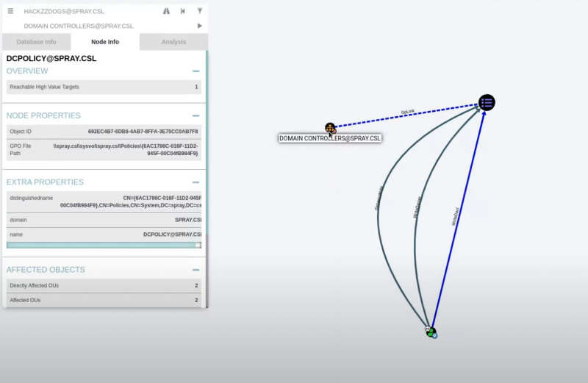Open the hamburger menu in search bar
This screenshot has width=588, height=383.
coord(10,11)
